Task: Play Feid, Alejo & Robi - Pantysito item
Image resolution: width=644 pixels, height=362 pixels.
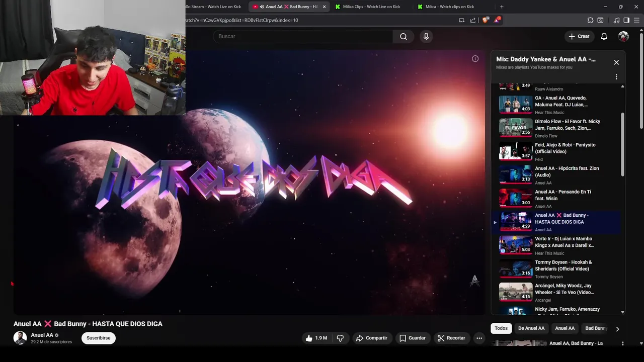Action: (x=556, y=151)
